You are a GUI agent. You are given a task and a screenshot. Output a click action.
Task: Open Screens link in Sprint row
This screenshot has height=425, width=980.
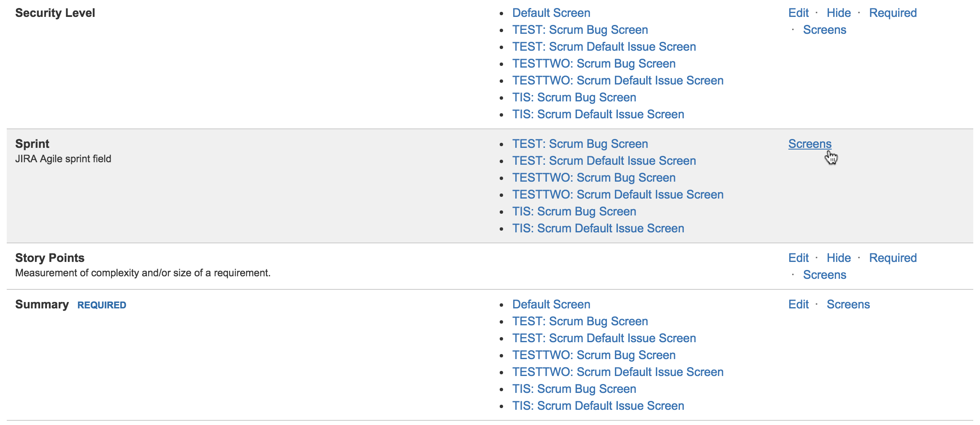tap(809, 144)
